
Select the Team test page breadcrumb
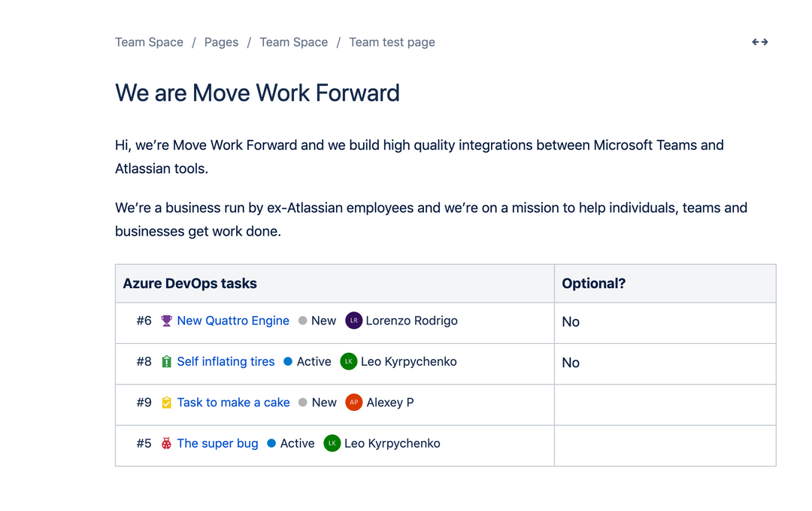392,42
